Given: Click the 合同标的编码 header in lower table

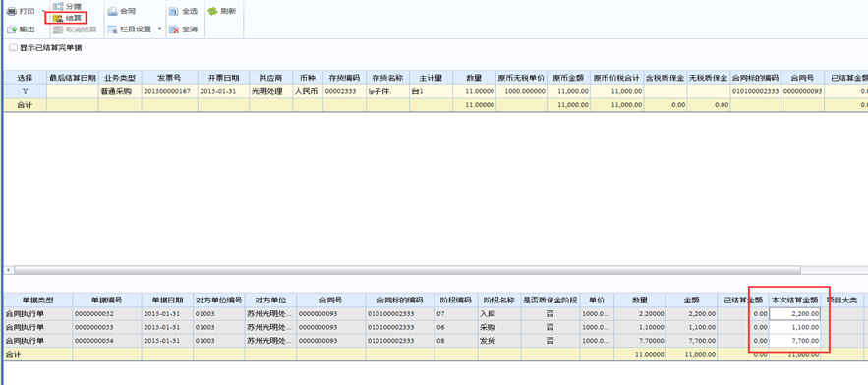Looking at the screenshot, I should pyautogui.click(x=400, y=301).
